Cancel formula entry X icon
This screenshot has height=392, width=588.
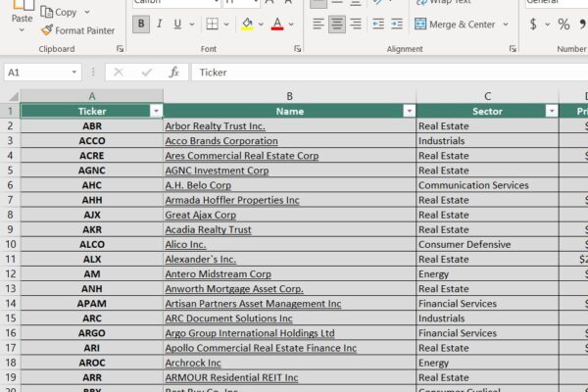click(x=119, y=72)
